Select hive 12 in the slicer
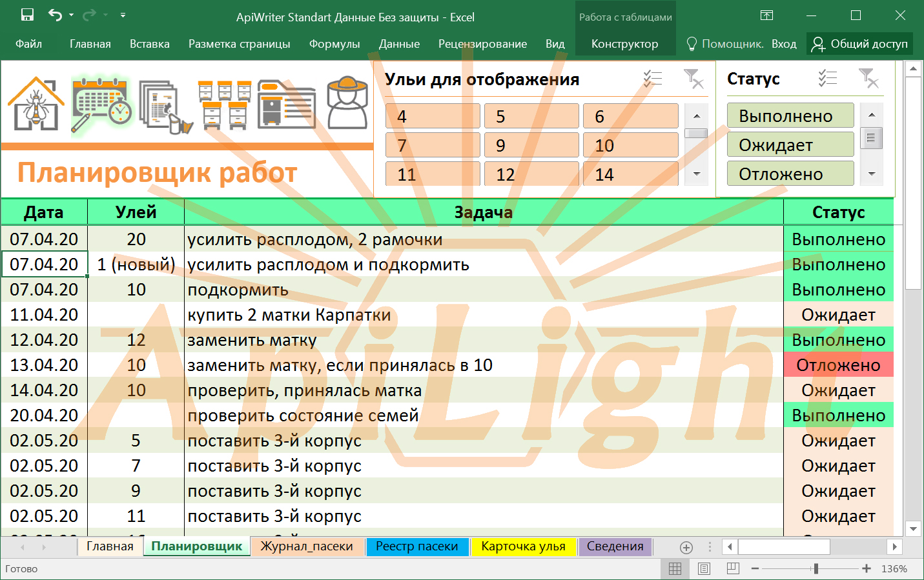Viewport: 924px width, 580px height. click(x=531, y=175)
